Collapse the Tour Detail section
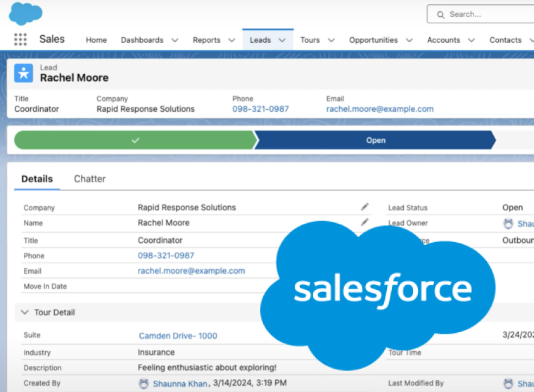Screen dimensions: 534x392 click(25, 312)
